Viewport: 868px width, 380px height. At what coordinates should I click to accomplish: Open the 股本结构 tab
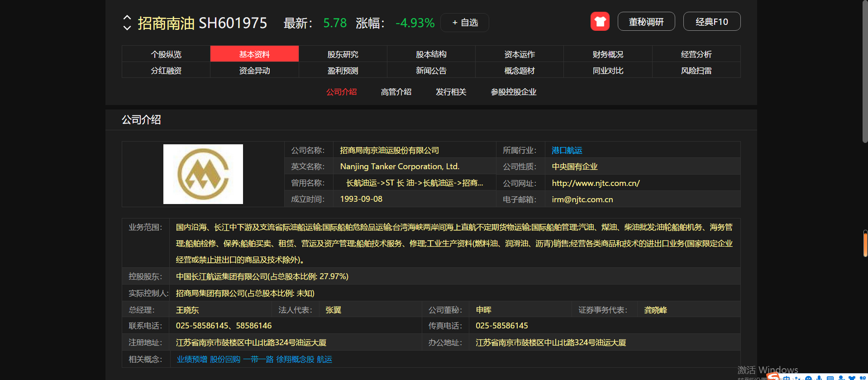pyautogui.click(x=431, y=54)
